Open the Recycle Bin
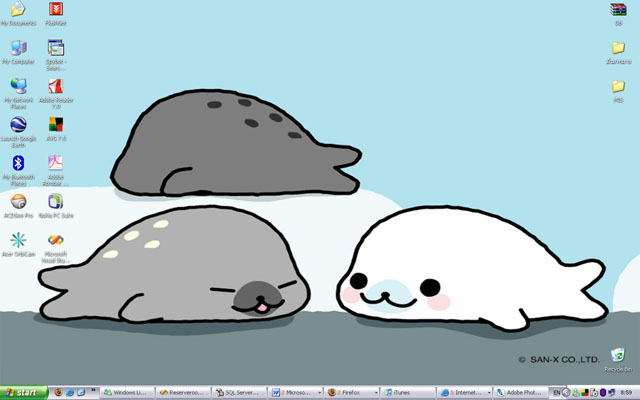The height and width of the screenshot is (400, 640). 618,360
